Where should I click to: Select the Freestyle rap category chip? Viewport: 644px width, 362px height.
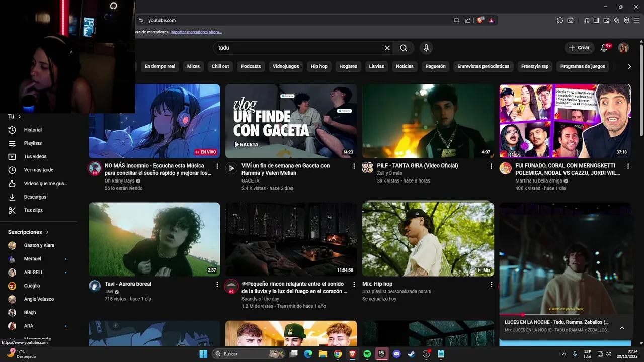pos(535,66)
